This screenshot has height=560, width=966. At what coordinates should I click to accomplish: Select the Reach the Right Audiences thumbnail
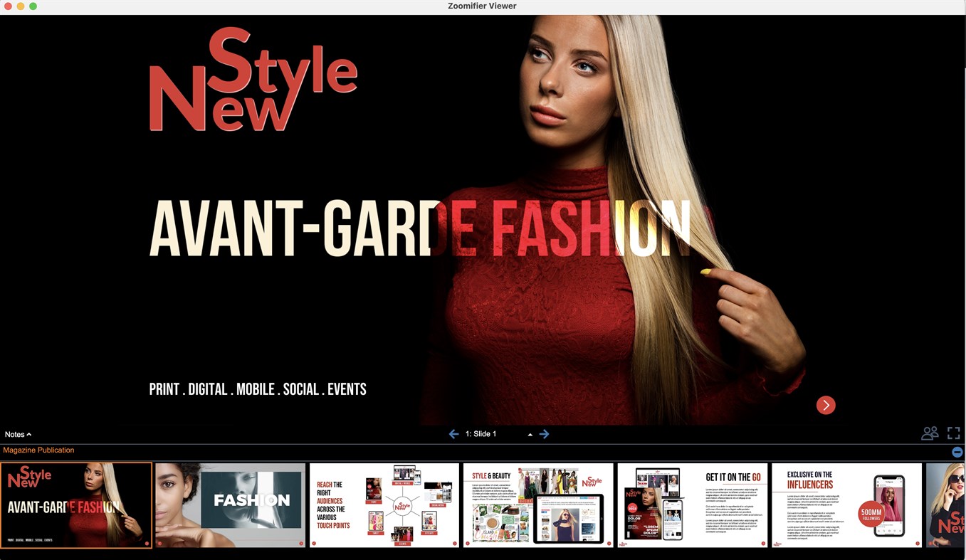pos(384,505)
